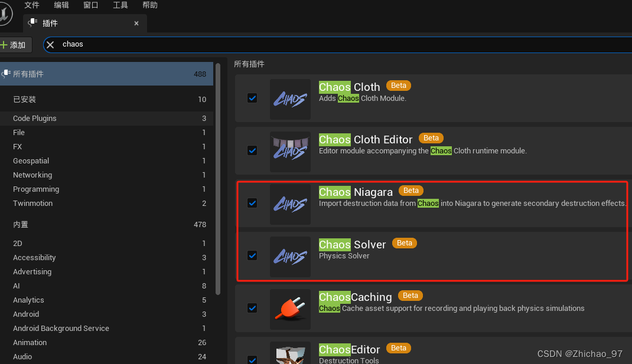
Task: Click the plug icon beside 所有插件
Action: (x=6, y=74)
